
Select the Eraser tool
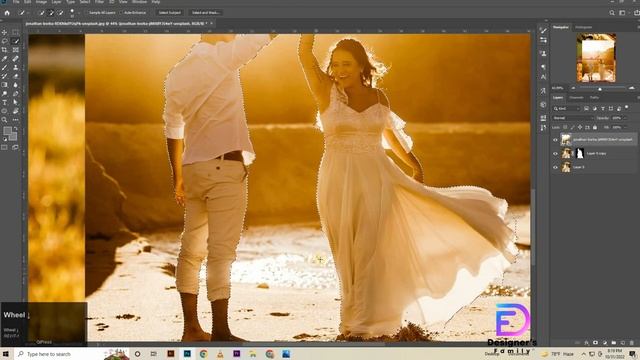16,76
